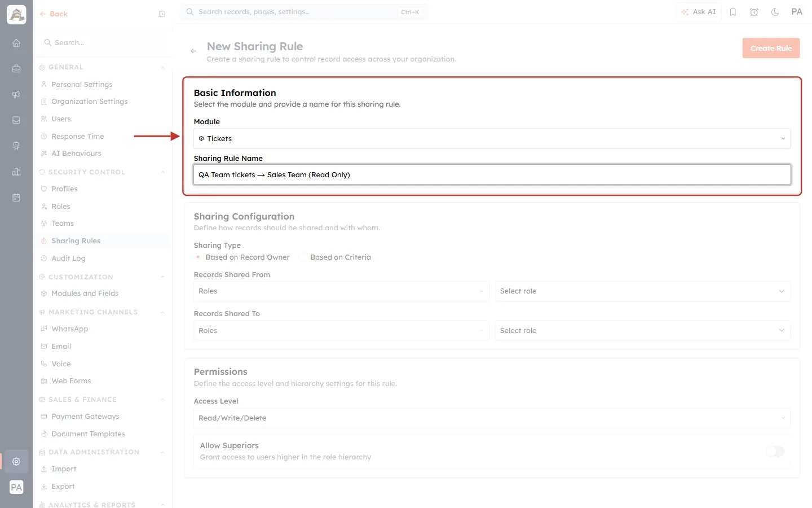812x508 pixels.
Task: Click the Create Rule button
Action: click(x=771, y=49)
